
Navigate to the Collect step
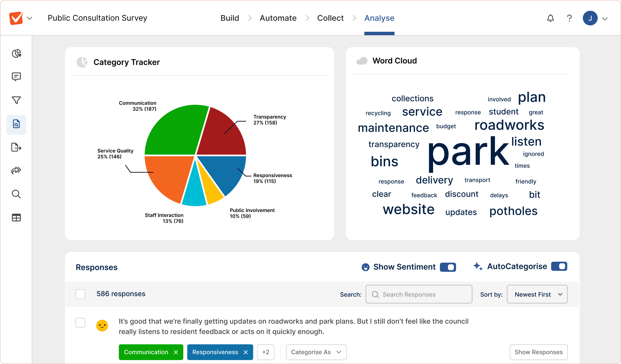(x=330, y=18)
